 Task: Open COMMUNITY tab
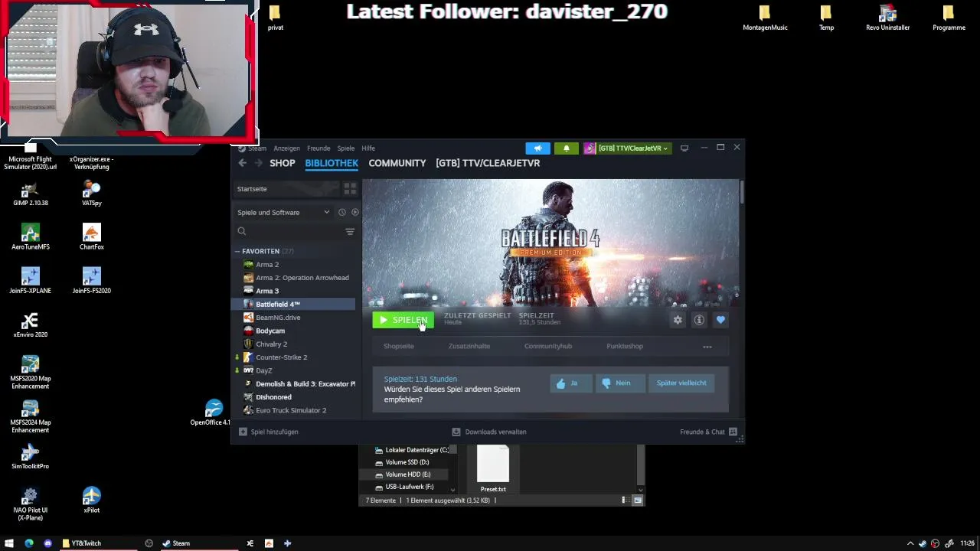(x=397, y=163)
